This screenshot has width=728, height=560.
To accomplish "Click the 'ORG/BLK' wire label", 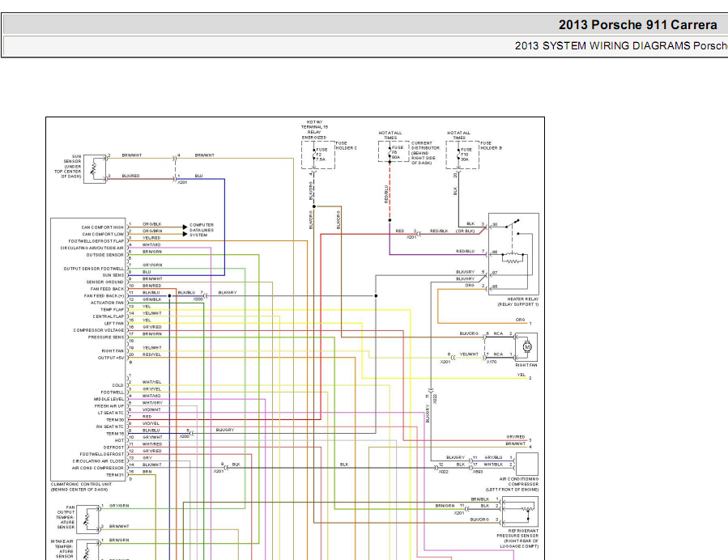I will pos(152,224).
